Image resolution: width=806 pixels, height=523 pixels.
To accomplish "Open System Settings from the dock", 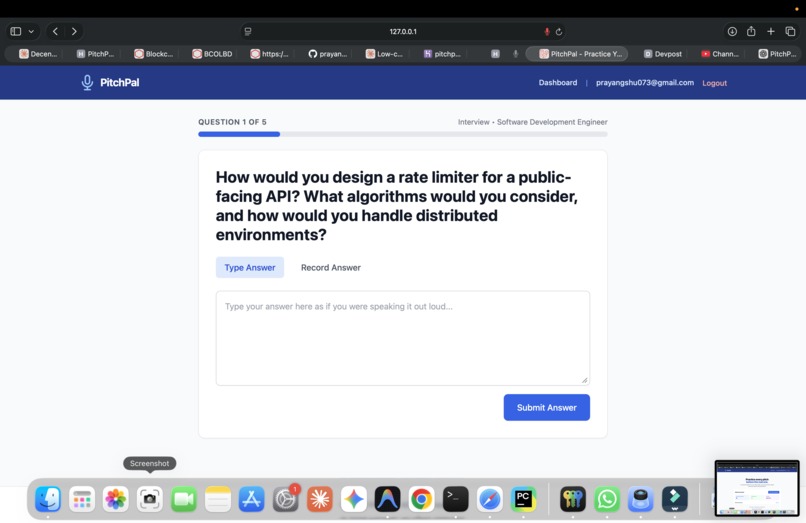I will click(x=286, y=499).
